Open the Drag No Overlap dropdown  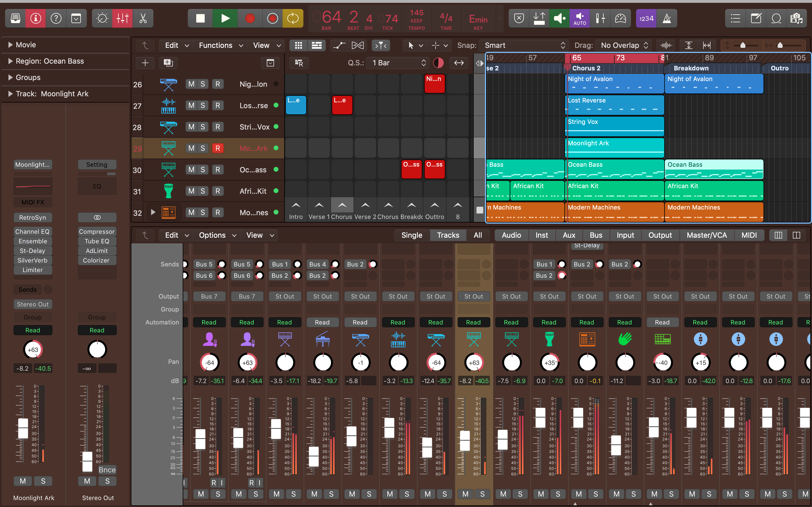click(x=624, y=45)
